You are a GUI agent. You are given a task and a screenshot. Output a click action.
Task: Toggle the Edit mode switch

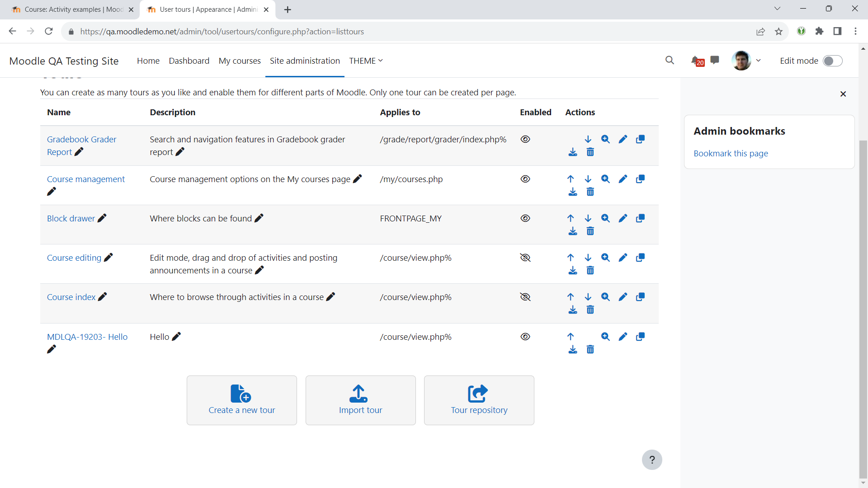pos(832,61)
